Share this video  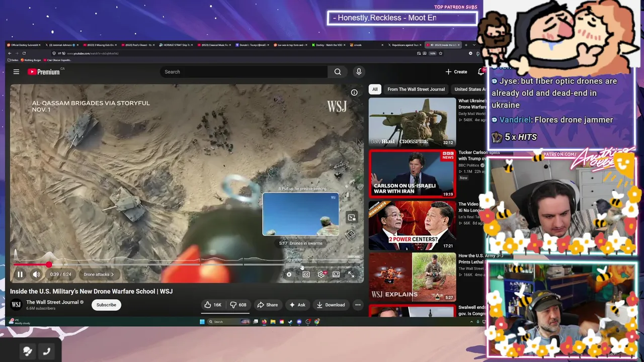tap(267, 305)
